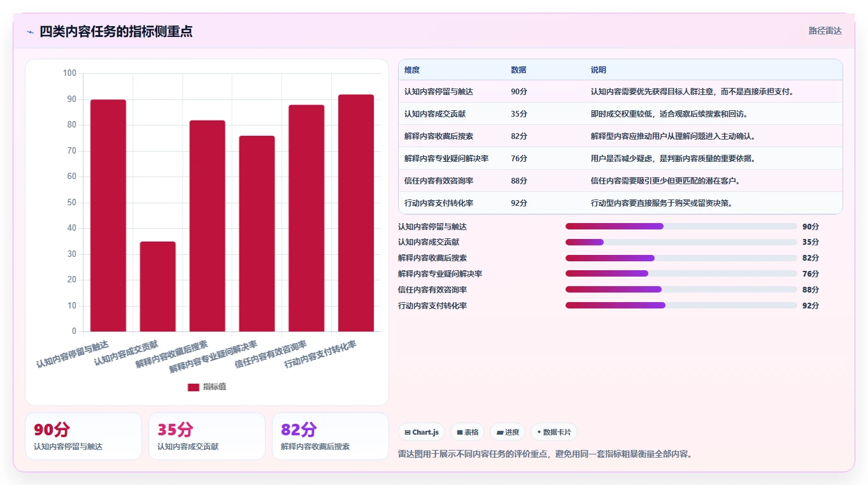Click table cell 信任内容有效咨询率 in 维度 column

[439, 181]
